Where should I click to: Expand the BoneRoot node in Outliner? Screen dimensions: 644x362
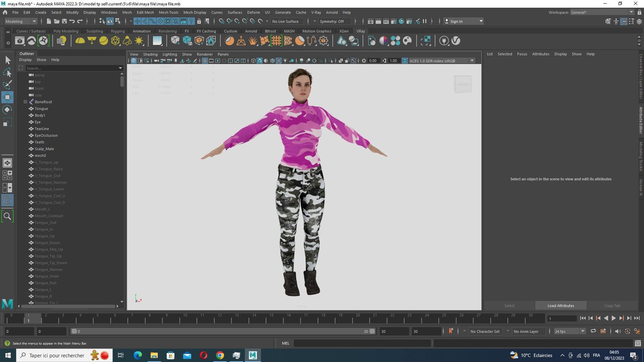click(x=25, y=102)
